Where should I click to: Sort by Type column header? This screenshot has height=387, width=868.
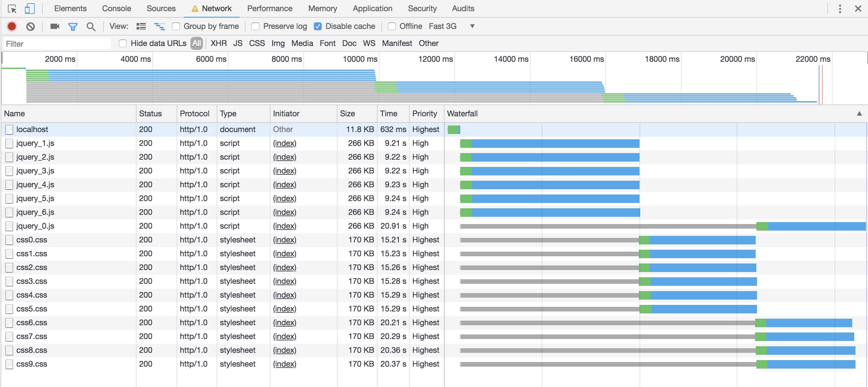244,114
